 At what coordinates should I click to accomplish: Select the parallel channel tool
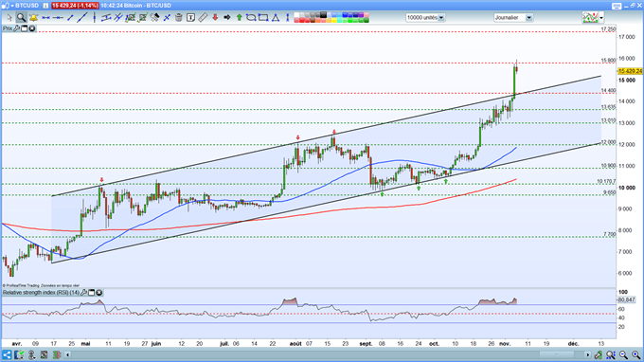coord(106,17)
